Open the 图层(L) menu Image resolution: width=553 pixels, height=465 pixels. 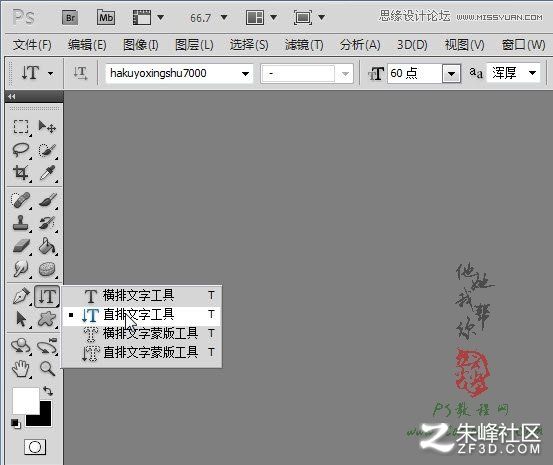(x=194, y=45)
